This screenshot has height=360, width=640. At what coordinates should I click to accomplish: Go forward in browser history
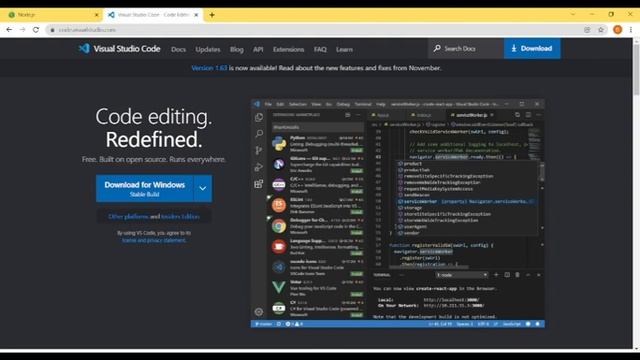point(22,30)
